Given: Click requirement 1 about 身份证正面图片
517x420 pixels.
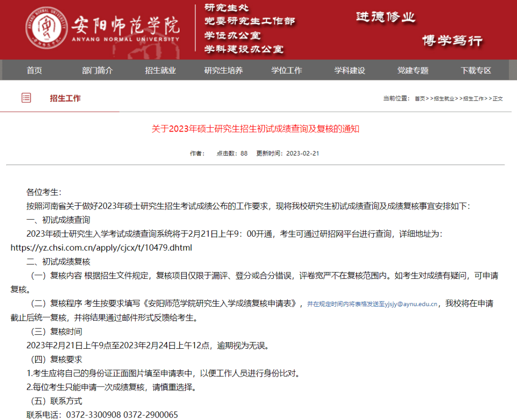Looking at the screenshot, I should pyautogui.click(x=164, y=374).
